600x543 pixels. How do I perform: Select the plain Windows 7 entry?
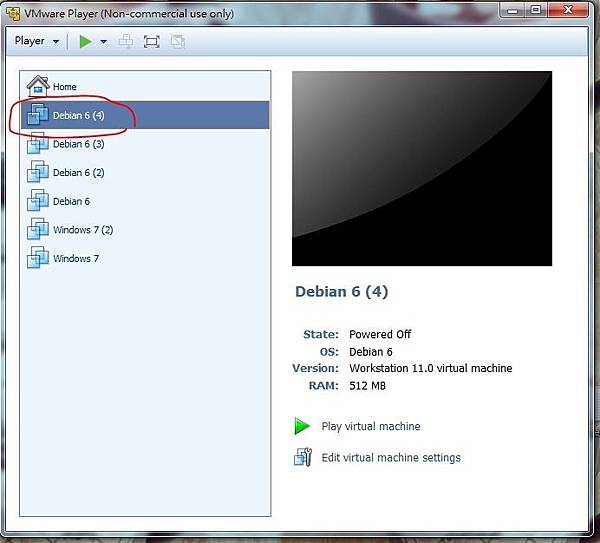145,259
